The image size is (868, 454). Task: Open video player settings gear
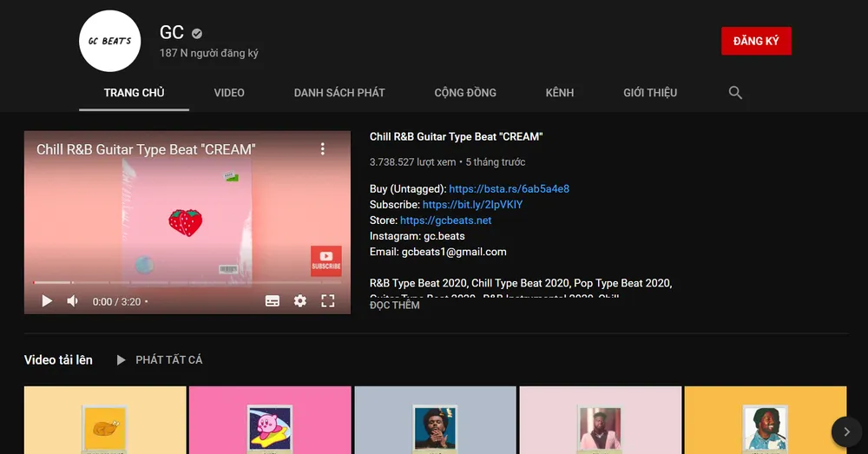tap(300, 301)
